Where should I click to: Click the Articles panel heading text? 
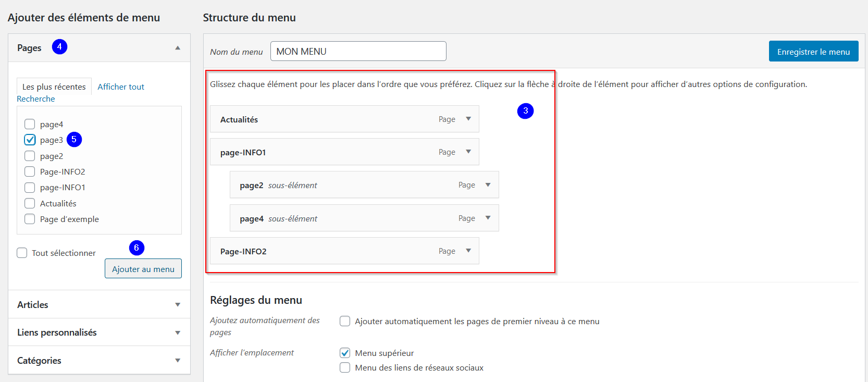33,305
